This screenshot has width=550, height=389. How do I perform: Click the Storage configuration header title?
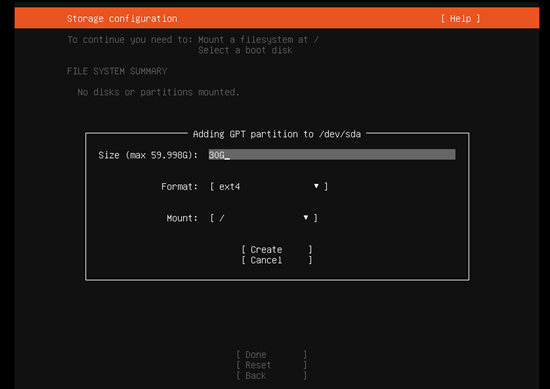[x=122, y=19]
